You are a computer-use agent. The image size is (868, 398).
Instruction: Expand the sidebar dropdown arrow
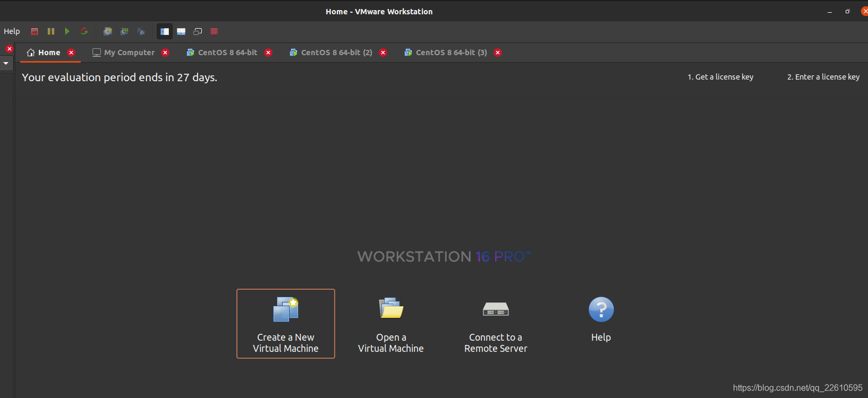(6, 63)
